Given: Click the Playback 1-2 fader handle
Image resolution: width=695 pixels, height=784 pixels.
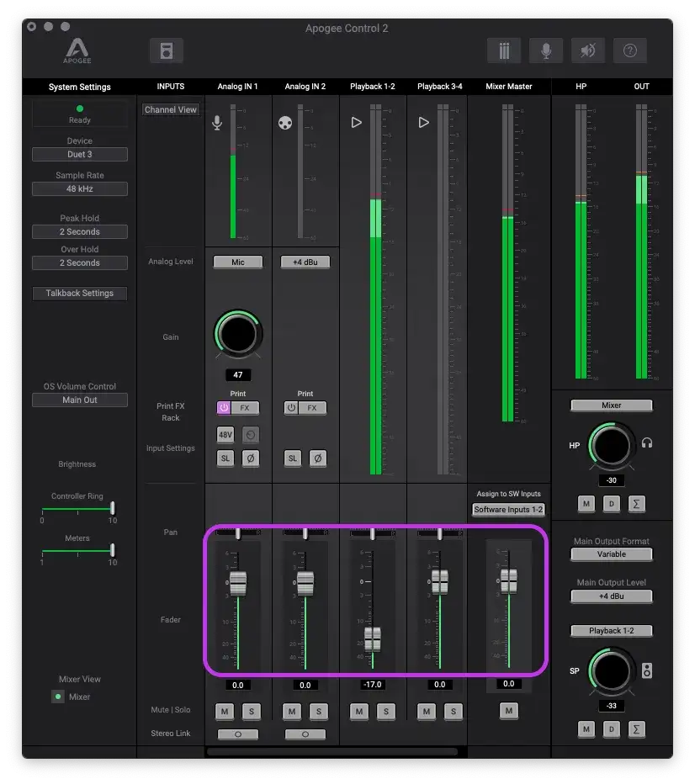Looking at the screenshot, I should (373, 639).
